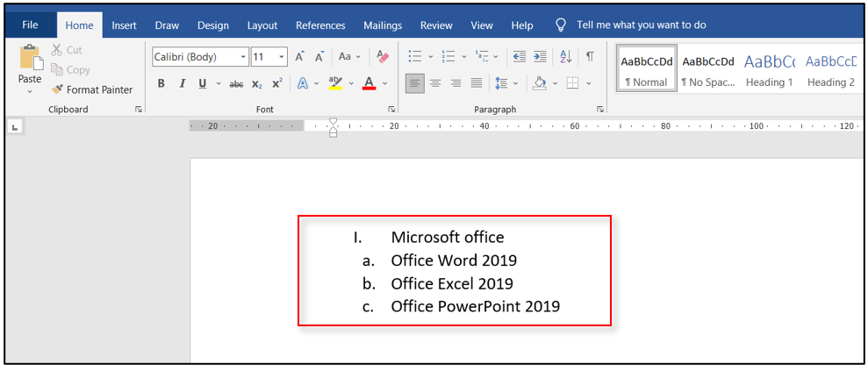Screen dimensions: 868x371
Task: Apply the Heading 1 style
Action: pyautogui.click(x=770, y=68)
